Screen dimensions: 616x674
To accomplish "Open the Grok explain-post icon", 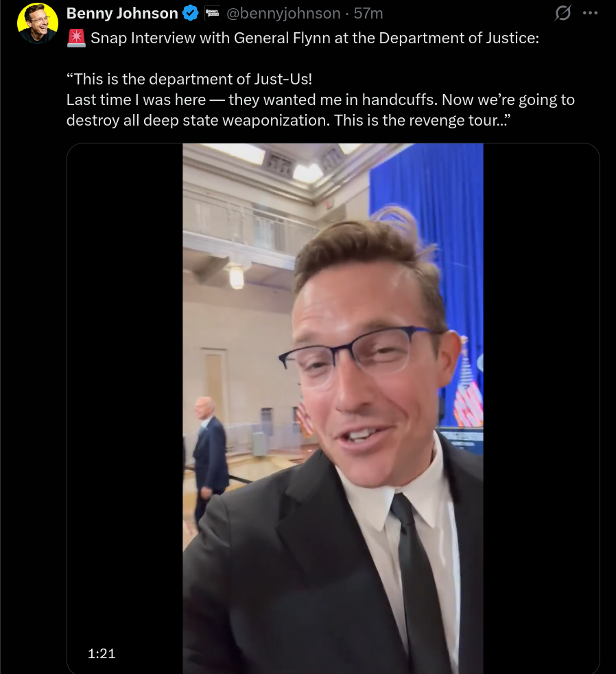I will pyautogui.click(x=562, y=13).
